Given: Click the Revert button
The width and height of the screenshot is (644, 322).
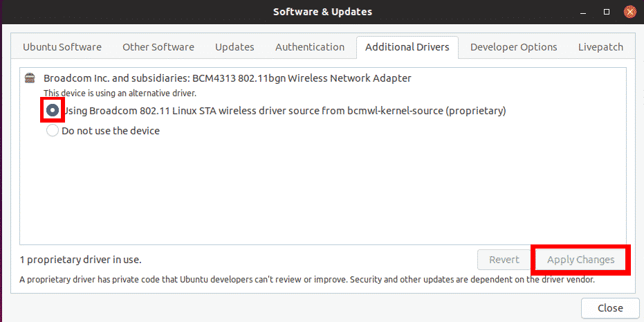Looking at the screenshot, I should tap(504, 260).
